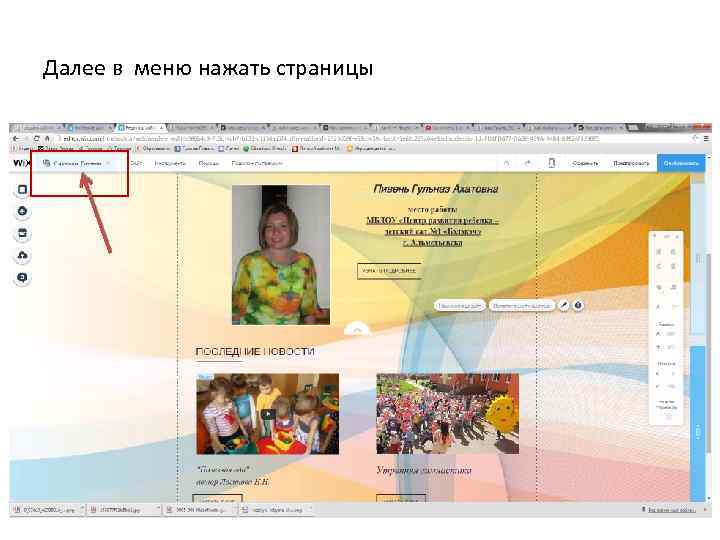Select the caption Утренняя гимнастика

pos(423,470)
